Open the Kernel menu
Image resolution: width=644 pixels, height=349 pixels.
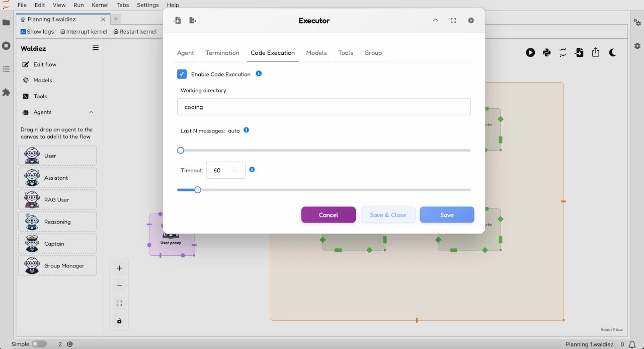coord(100,5)
